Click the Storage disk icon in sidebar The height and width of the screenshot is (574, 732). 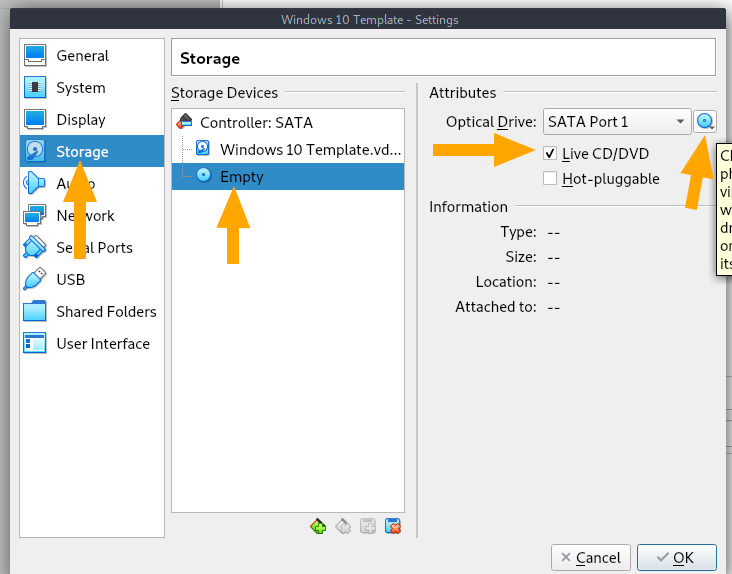point(35,151)
